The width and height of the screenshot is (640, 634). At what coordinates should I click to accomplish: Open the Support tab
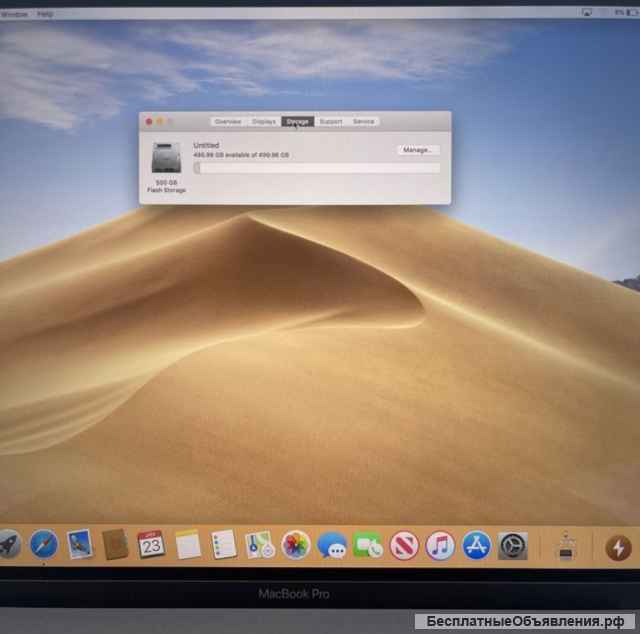click(331, 122)
